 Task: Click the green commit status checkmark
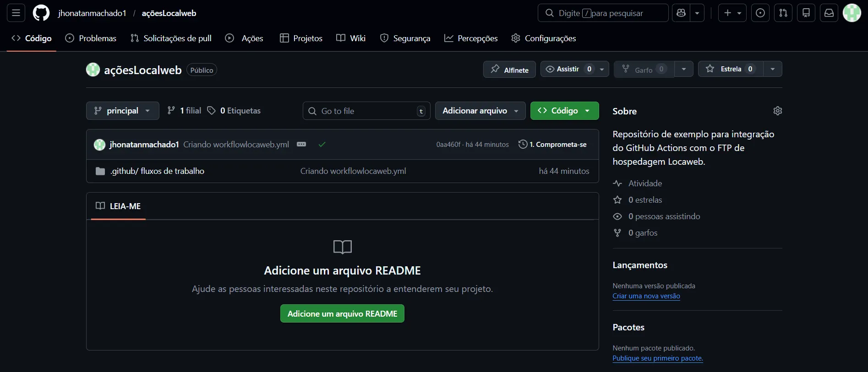click(322, 144)
